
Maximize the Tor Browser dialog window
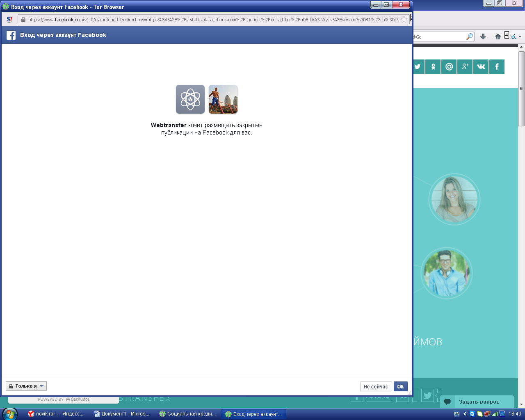[x=386, y=5]
